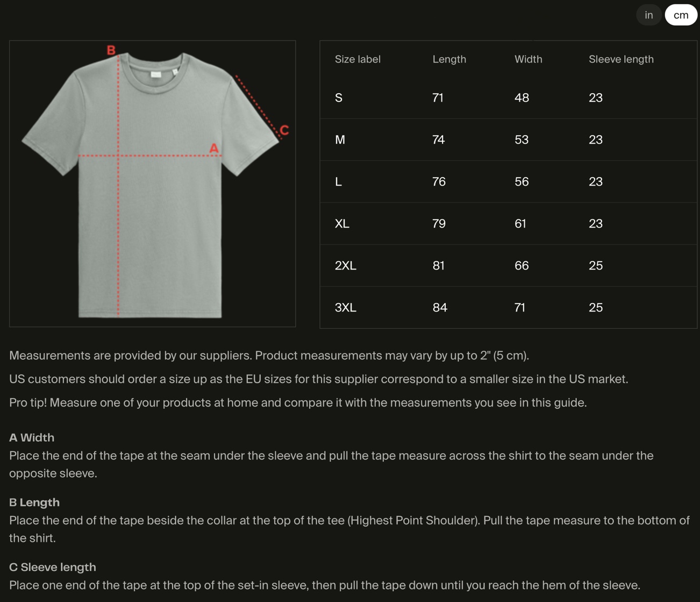Click the B Length instruction heading
700x602 pixels.
click(x=34, y=502)
